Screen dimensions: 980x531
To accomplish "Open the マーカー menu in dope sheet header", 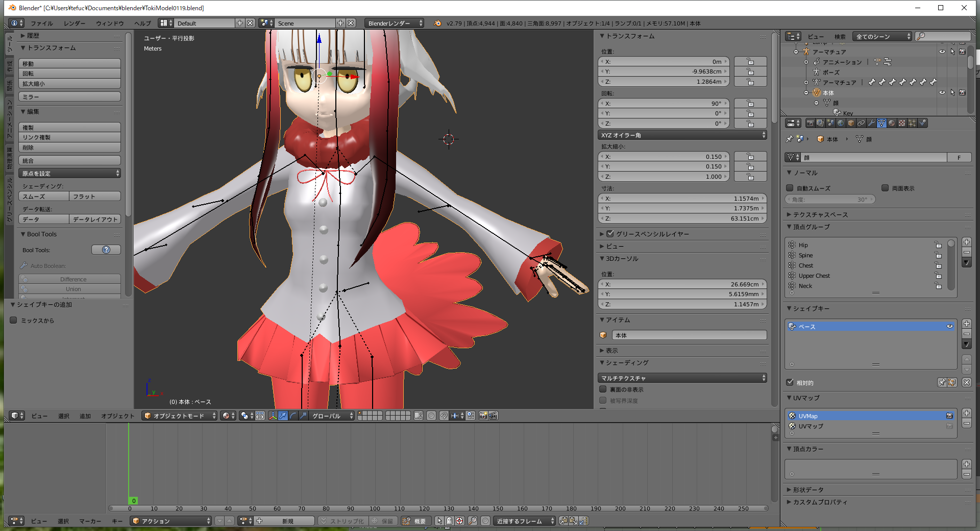I will pos(90,521).
